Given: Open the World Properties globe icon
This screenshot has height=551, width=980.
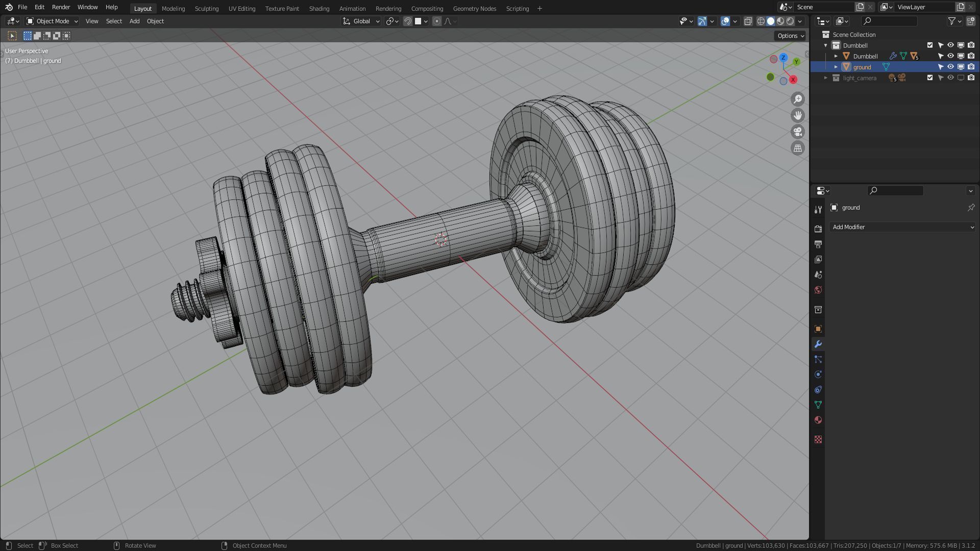Looking at the screenshot, I should coord(818,290).
